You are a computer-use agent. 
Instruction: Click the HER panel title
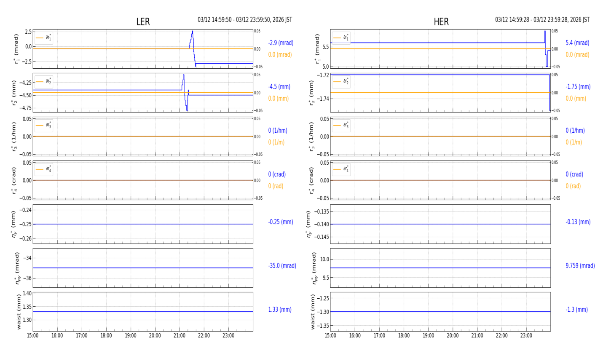441,22
